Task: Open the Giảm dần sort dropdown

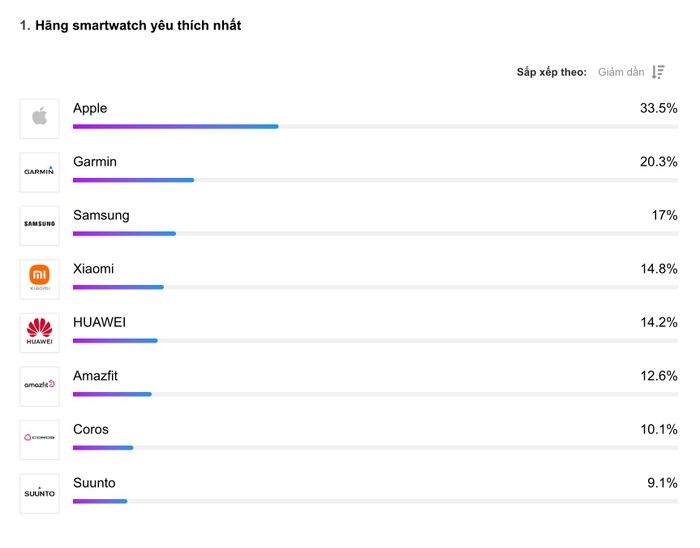Action: pyautogui.click(x=621, y=72)
